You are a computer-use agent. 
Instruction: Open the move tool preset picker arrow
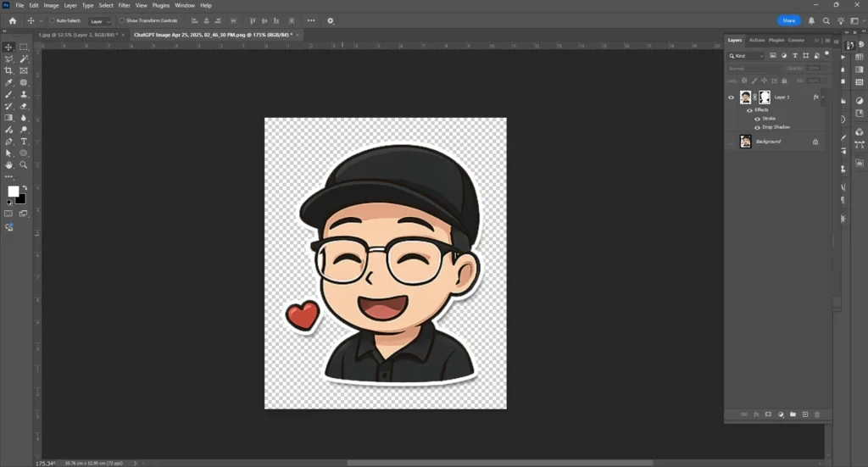[x=41, y=21]
